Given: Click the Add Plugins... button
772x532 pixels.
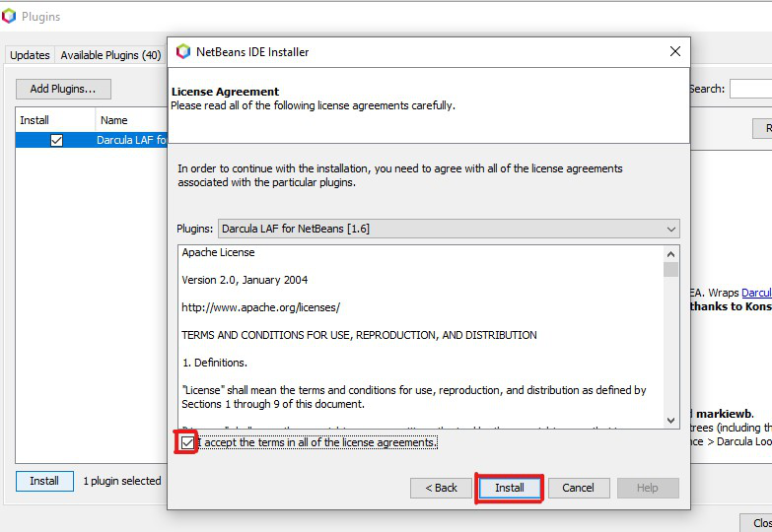Looking at the screenshot, I should [63, 89].
